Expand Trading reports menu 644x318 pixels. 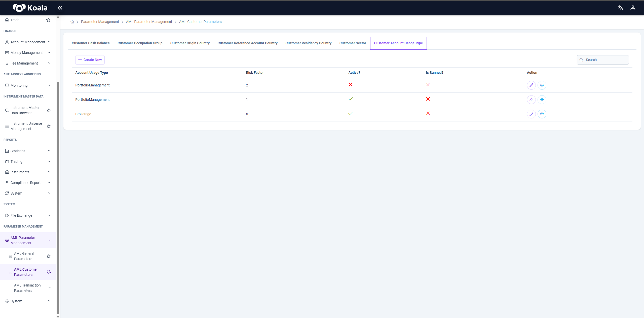[28, 162]
